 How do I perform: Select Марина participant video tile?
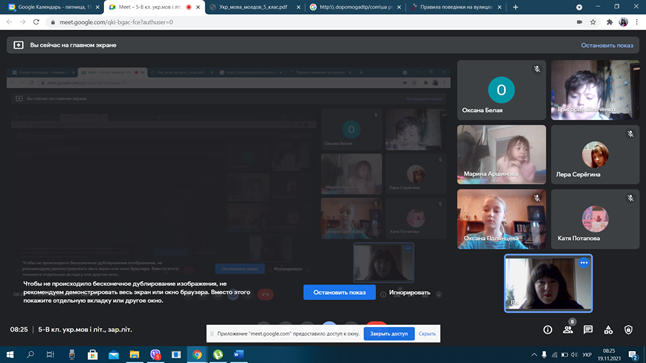click(x=501, y=155)
